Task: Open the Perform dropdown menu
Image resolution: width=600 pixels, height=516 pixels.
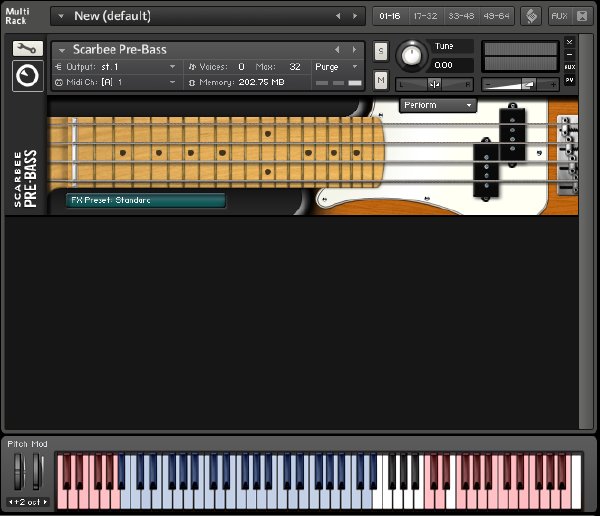Action: 438,105
